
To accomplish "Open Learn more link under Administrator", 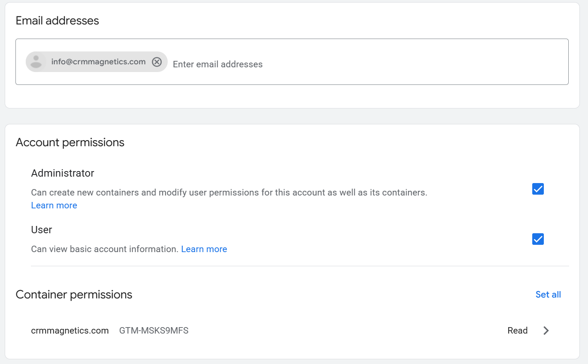I will [x=54, y=205].
